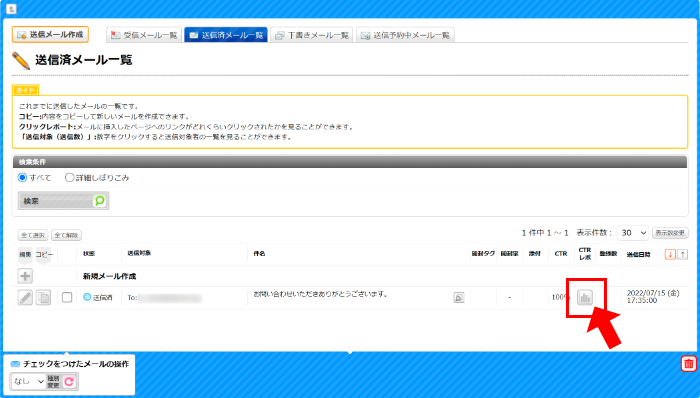Click the pencil edit icon in mail row
The height and width of the screenshot is (398, 700).
[x=25, y=297]
